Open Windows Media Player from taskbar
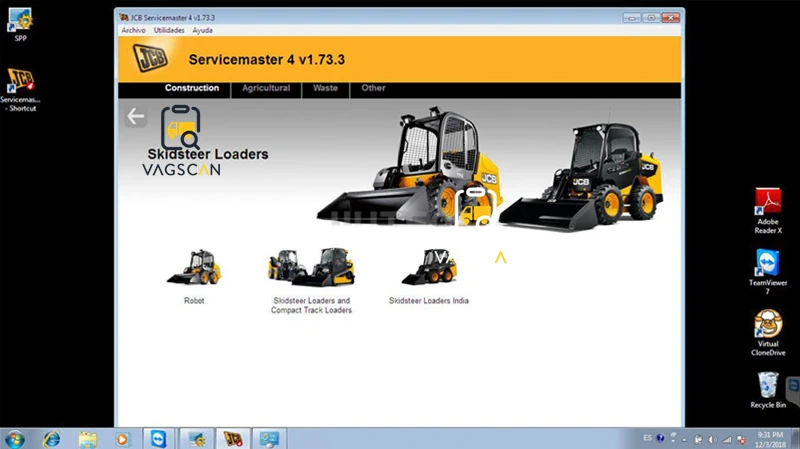Screen dimensions: 800x449 click(x=122, y=439)
